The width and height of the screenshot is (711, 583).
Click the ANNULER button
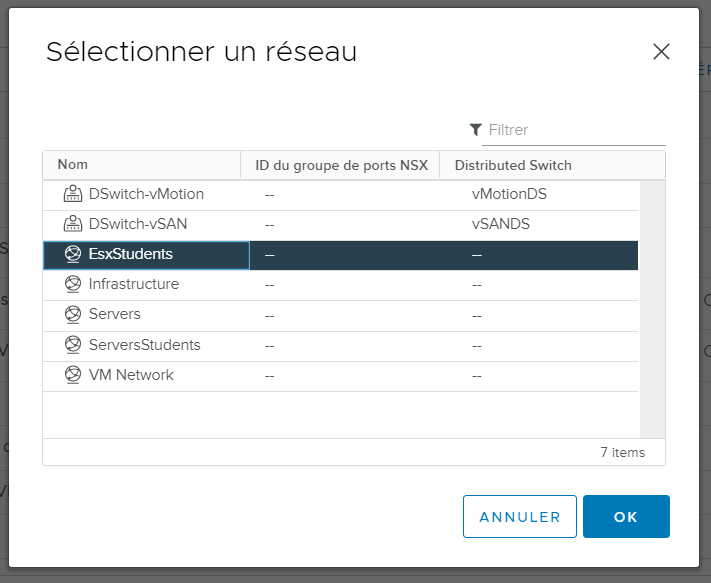(520, 516)
